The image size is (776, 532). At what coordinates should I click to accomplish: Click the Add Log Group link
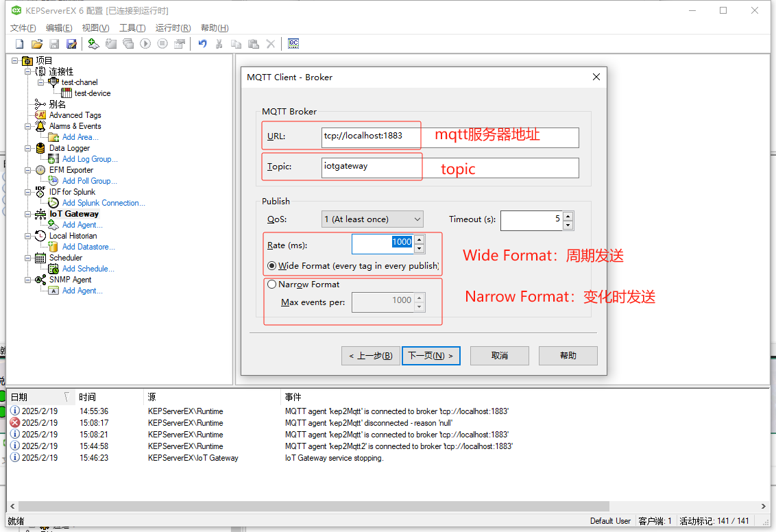[90, 159]
